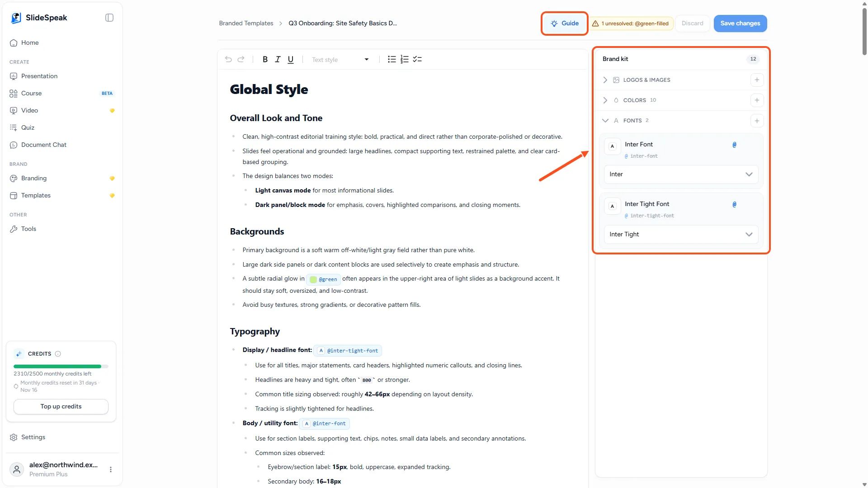Go to Branded Templates breadcrumb
Image resolution: width=868 pixels, height=488 pixels.
click(x=246, y=23)
